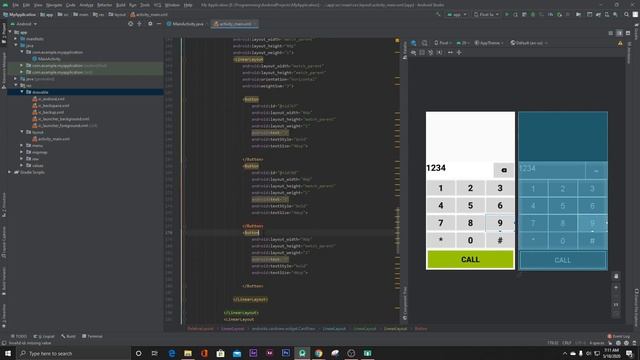
Task: Open the API level 29 dropdown
Action: [x=463, y=43]
